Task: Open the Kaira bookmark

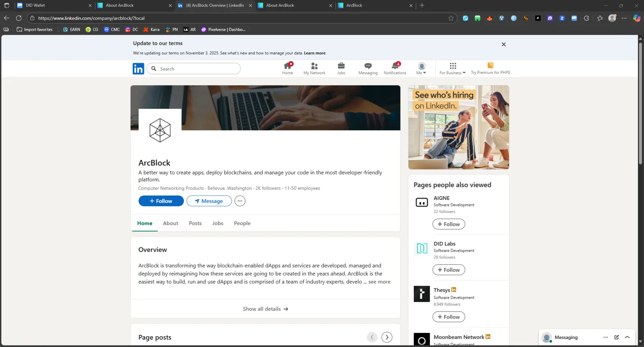Action: pos(151,29)
